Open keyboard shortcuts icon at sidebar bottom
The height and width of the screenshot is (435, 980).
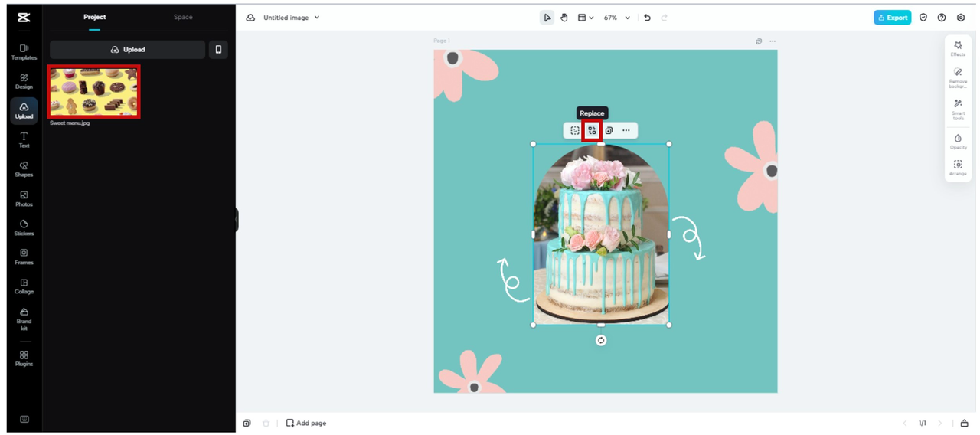[x=24, y=419]
